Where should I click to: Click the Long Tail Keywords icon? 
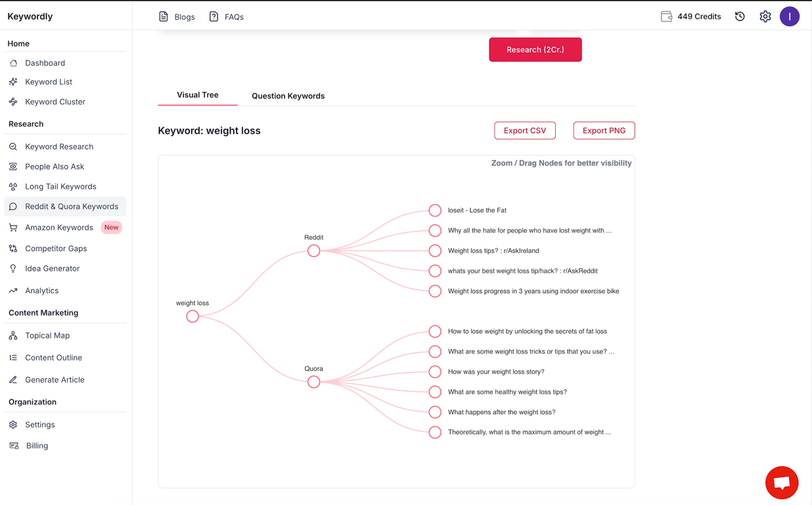pos(12,186)
